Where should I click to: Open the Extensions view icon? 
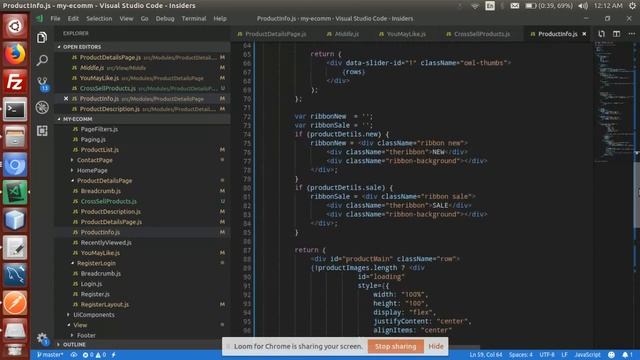(x=42, y=131)
